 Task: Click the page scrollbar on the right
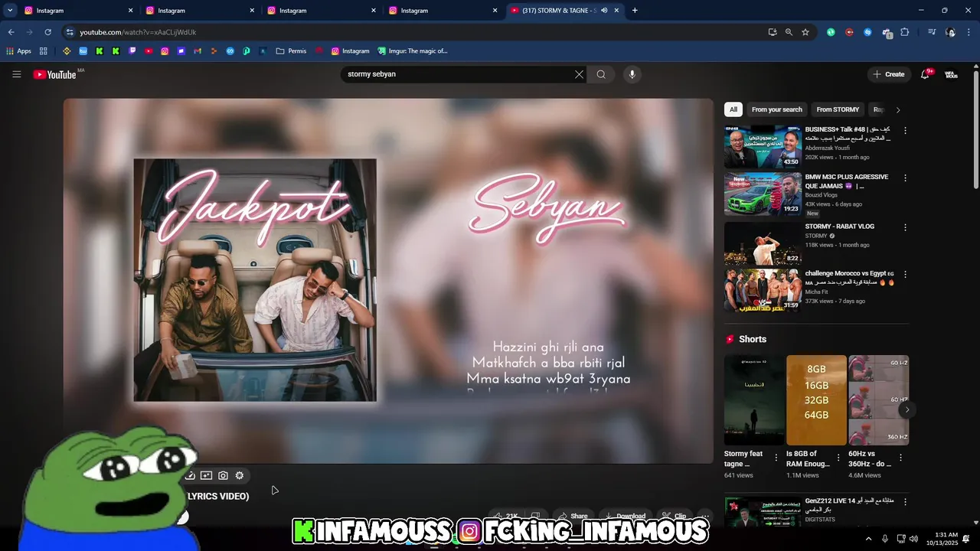point(975,130)
